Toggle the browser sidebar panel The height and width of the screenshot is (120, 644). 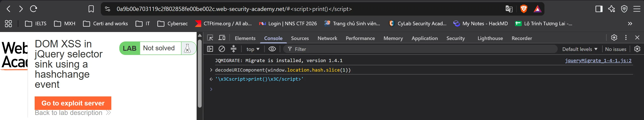(599, 9)
